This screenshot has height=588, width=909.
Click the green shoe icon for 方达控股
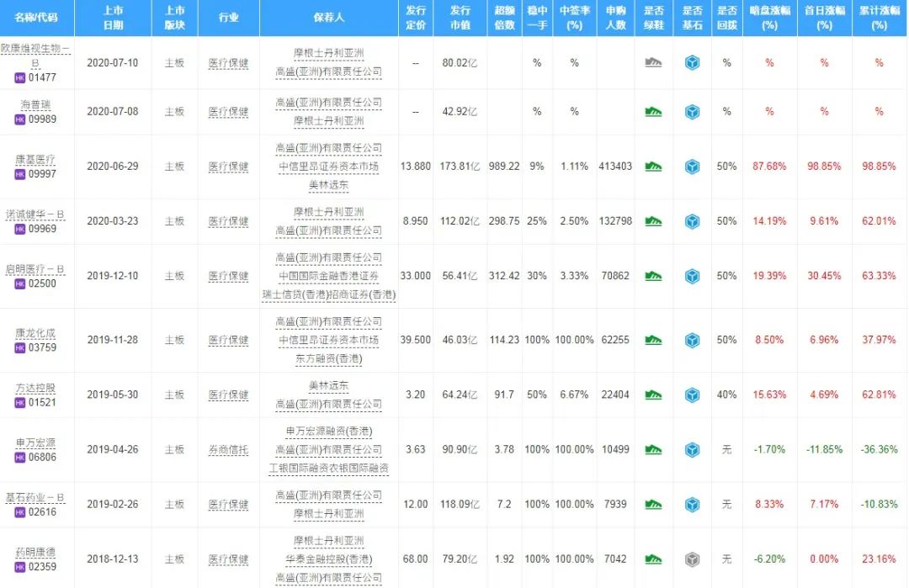[653, 395]
